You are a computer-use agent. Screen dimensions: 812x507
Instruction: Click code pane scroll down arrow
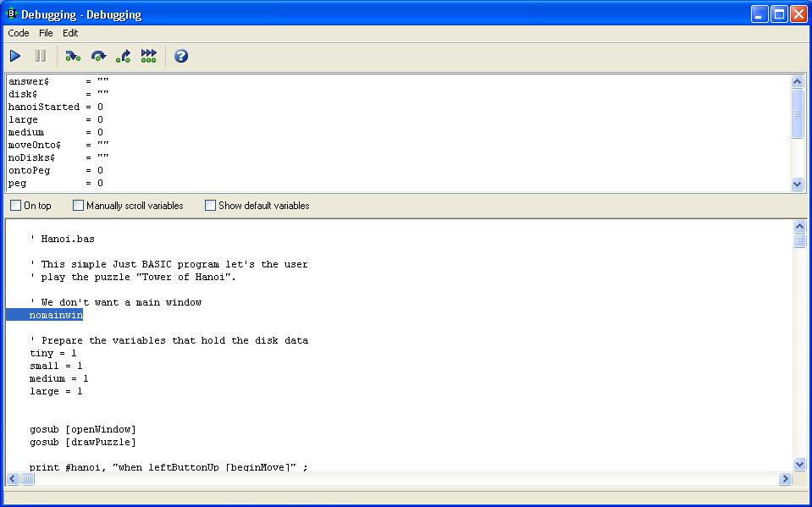(x=799, y=465)
